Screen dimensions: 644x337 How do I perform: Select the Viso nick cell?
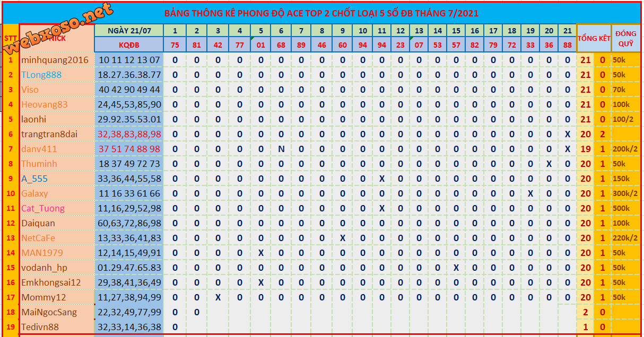tap(57, 90)
